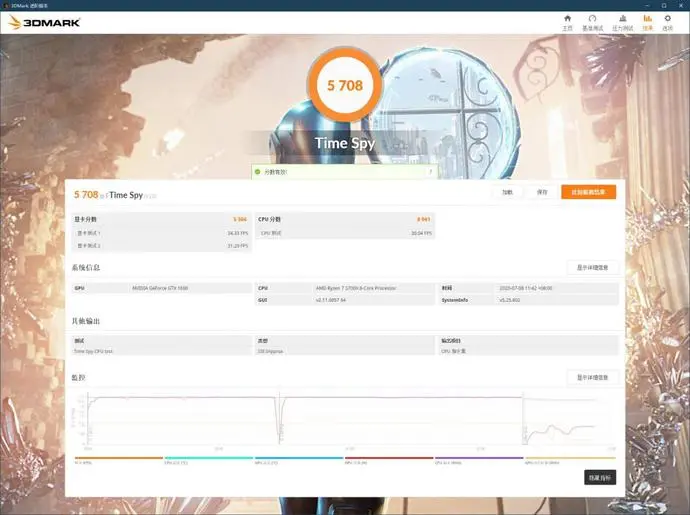
Task: Click the orange 5 708 score circle
Action: pos(345,85)
